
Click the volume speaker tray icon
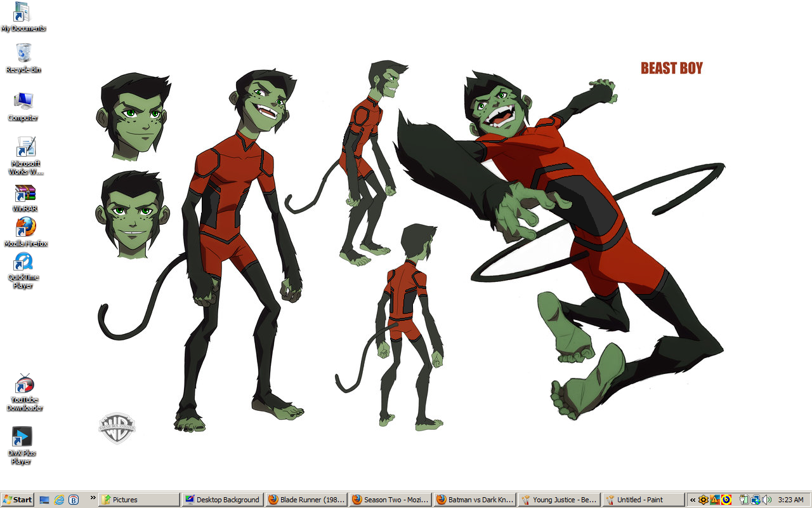[x=767, y=500]
